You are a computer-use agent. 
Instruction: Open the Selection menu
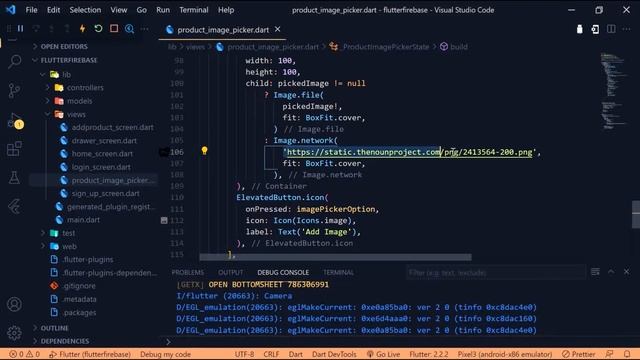(85, 10)
